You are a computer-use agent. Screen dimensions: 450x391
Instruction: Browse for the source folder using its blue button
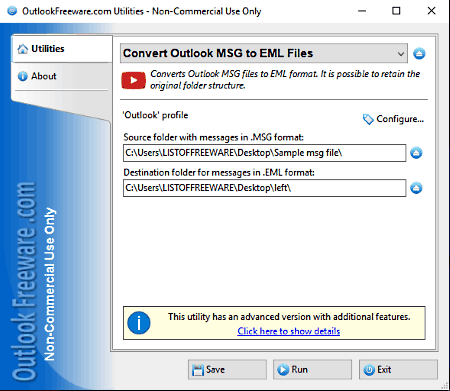tap(416, 153)
